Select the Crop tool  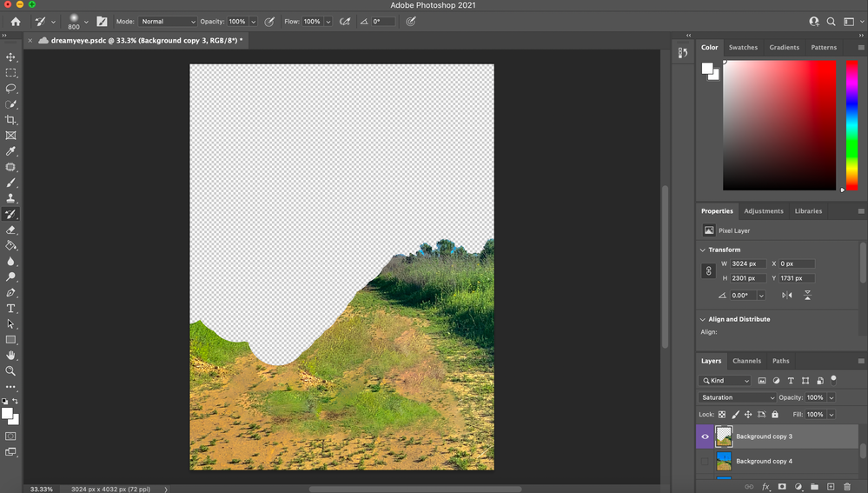coord(11,120)
